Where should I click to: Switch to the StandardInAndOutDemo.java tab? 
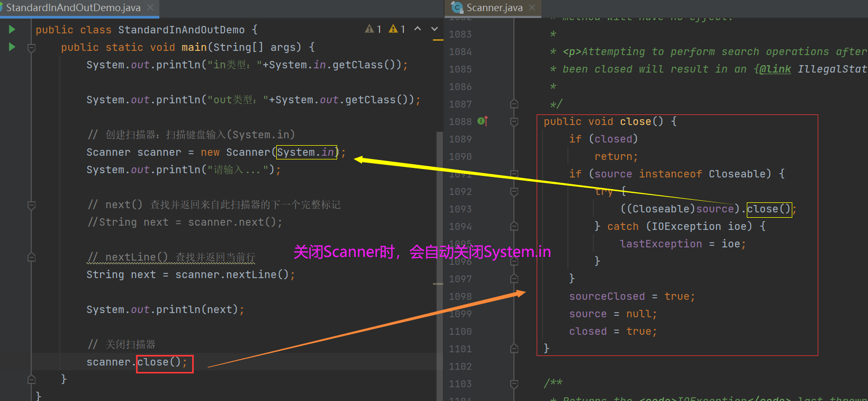[x=73, y=7]
